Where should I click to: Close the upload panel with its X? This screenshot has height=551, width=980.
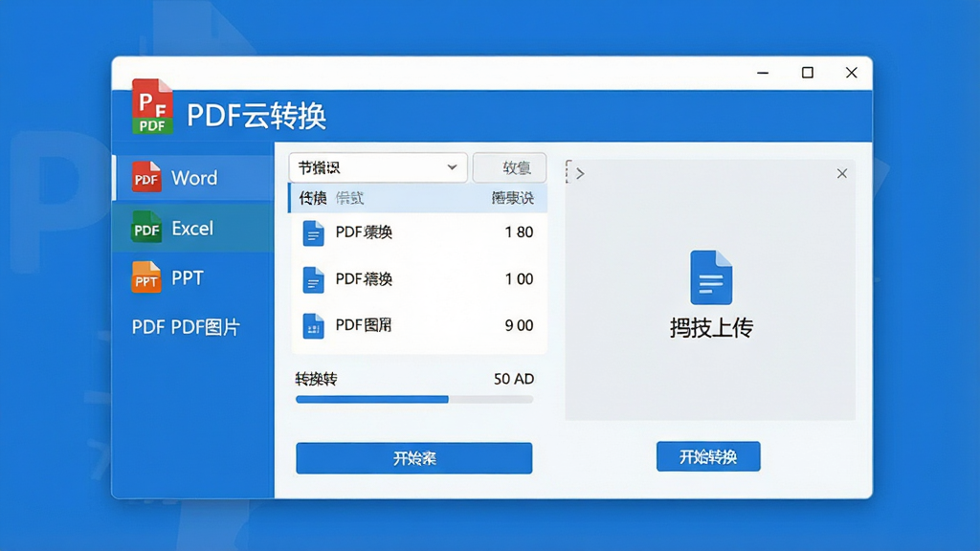[x=842, y=174]
